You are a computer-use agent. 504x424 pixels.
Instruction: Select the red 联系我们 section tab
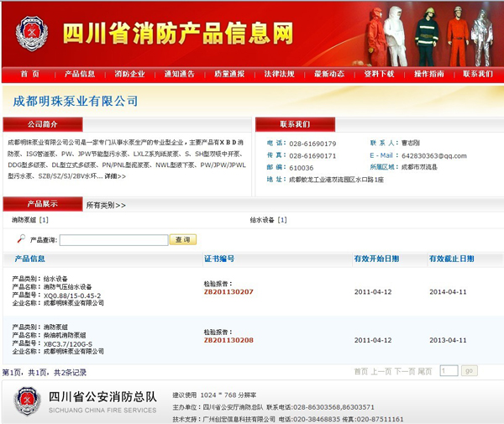pyautogui.click(x=295, y=124)
